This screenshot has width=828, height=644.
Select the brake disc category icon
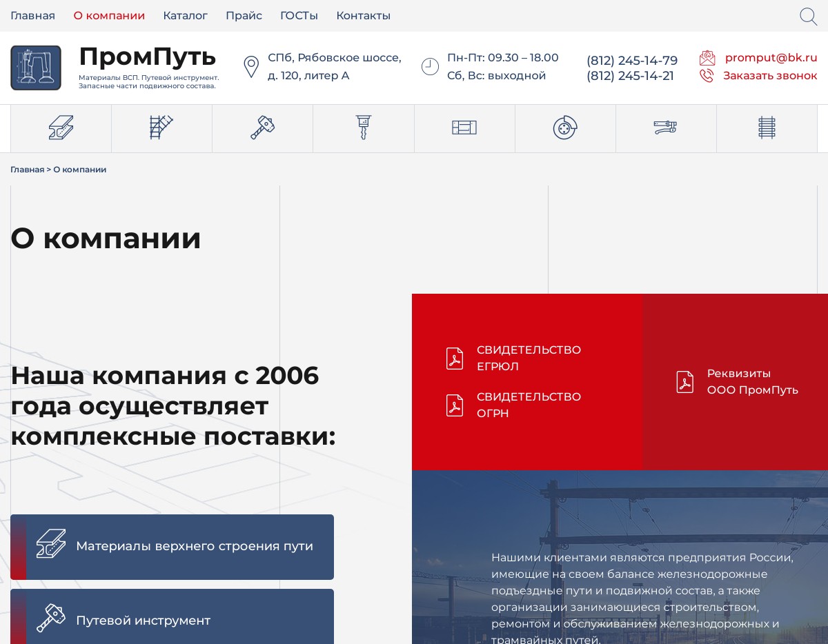565,128
